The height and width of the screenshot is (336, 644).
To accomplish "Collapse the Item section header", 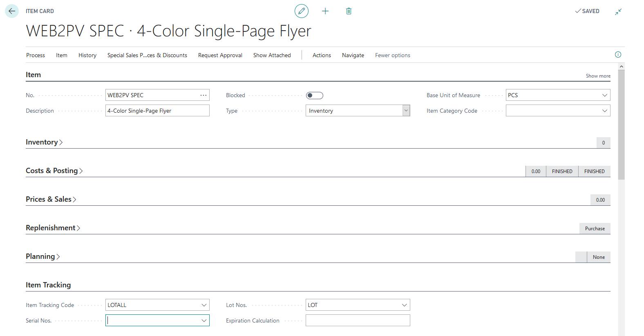I will click(x=33, y=75).
